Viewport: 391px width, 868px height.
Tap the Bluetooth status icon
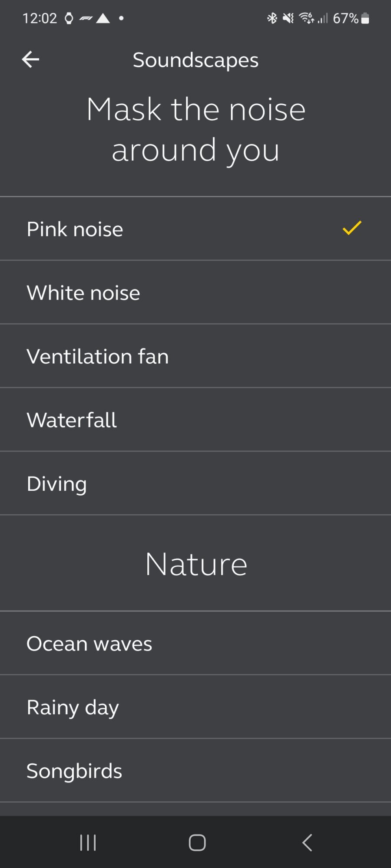272,18
